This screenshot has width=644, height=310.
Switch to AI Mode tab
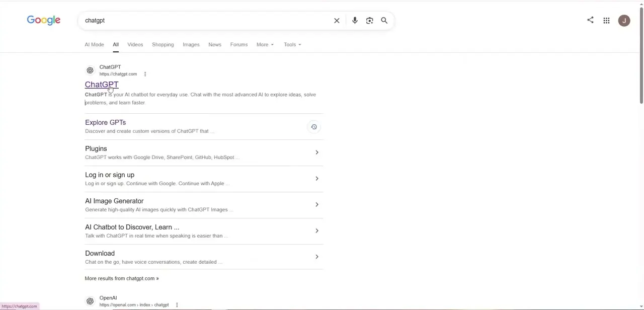[94, 45]
